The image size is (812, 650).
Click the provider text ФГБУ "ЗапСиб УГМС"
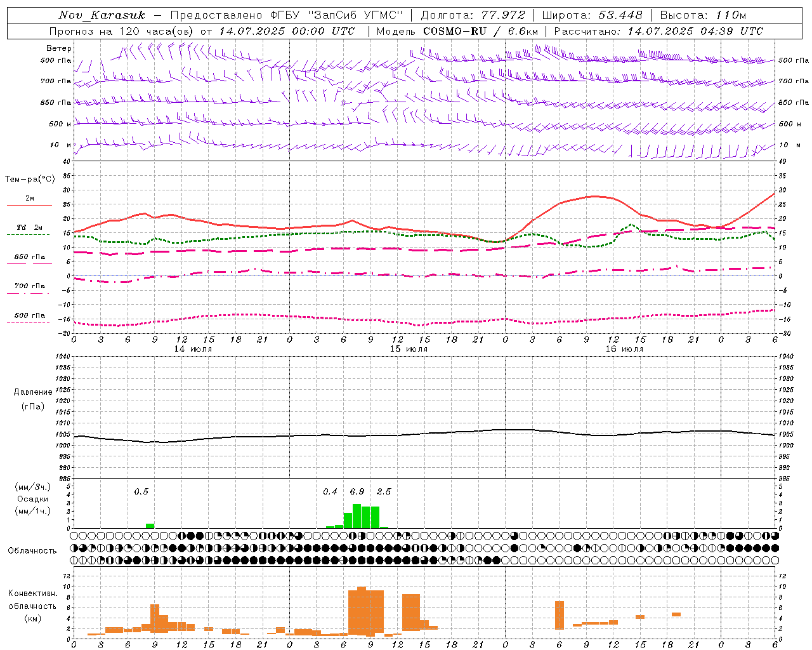tap(337, 15)
